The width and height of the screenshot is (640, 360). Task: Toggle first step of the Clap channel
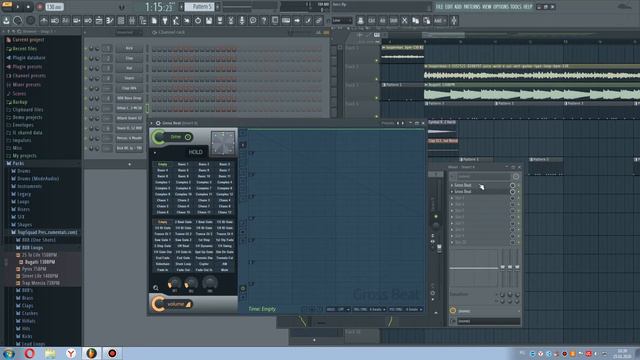click(154, 59)
